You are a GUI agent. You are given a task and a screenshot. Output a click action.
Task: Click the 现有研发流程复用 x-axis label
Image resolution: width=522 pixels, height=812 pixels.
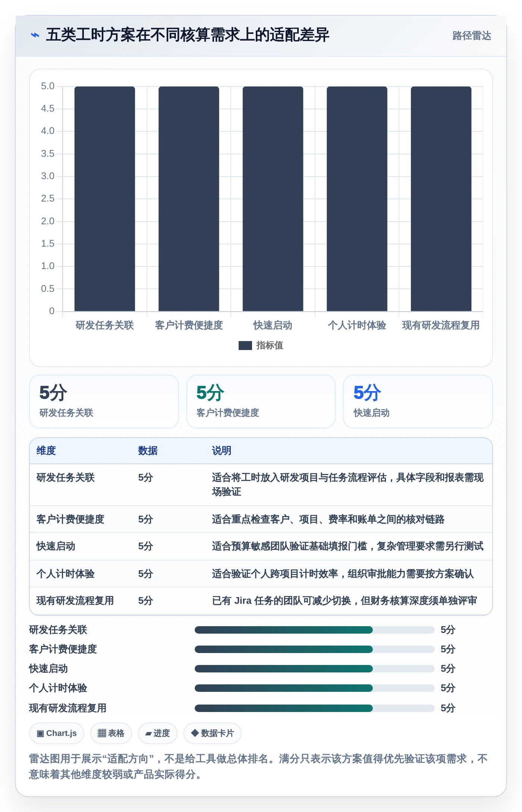tap(441, 325)
